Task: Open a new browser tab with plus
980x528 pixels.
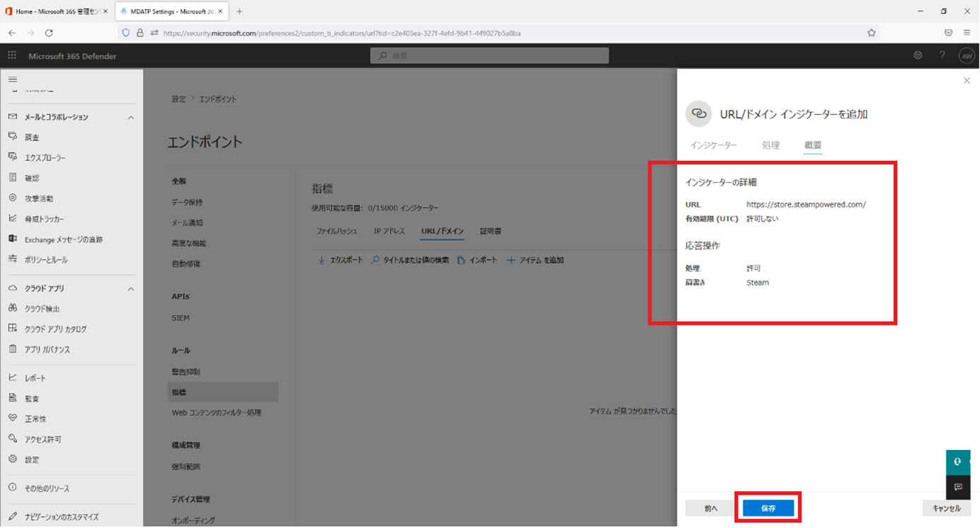Action: (239, 11)
